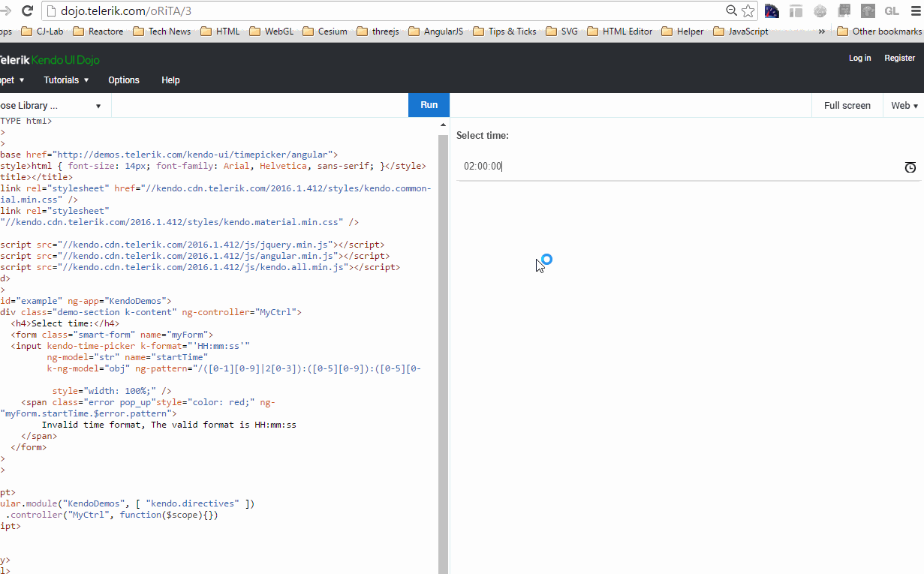Image resolution: width=924 pixels, height=574 pixels.
Task: Click the .controller("MyCtrl" code line
Action: [113, 515]
